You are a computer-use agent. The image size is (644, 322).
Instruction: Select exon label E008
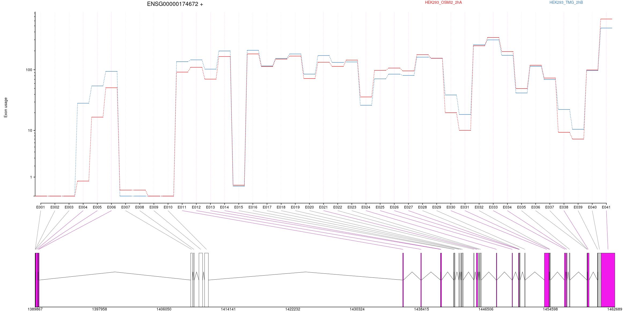click(x=140, y=207)
